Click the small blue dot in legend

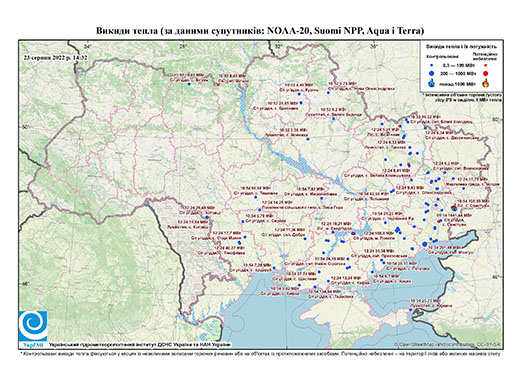[432, 66]
